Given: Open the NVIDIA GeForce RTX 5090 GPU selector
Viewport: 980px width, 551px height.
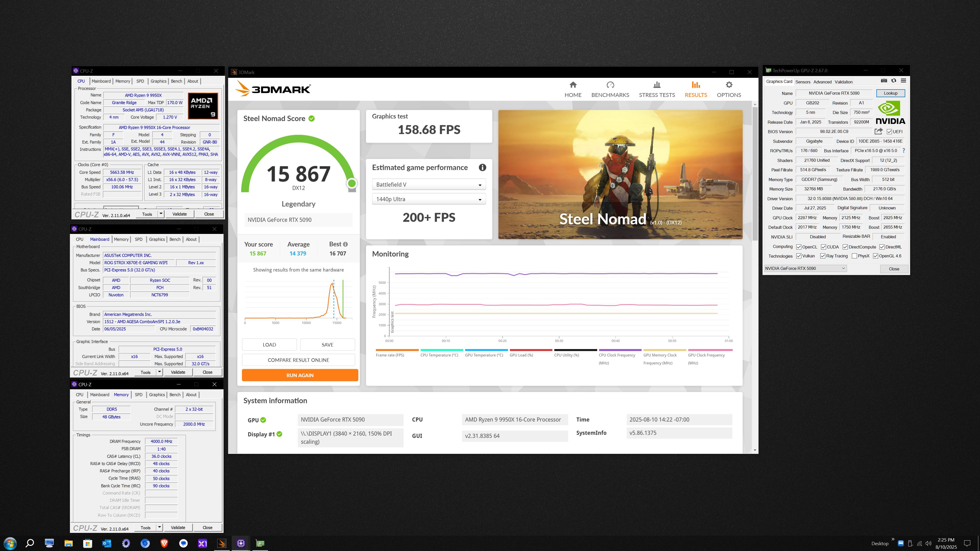Looking at the screenshot, I should point(805,268).
